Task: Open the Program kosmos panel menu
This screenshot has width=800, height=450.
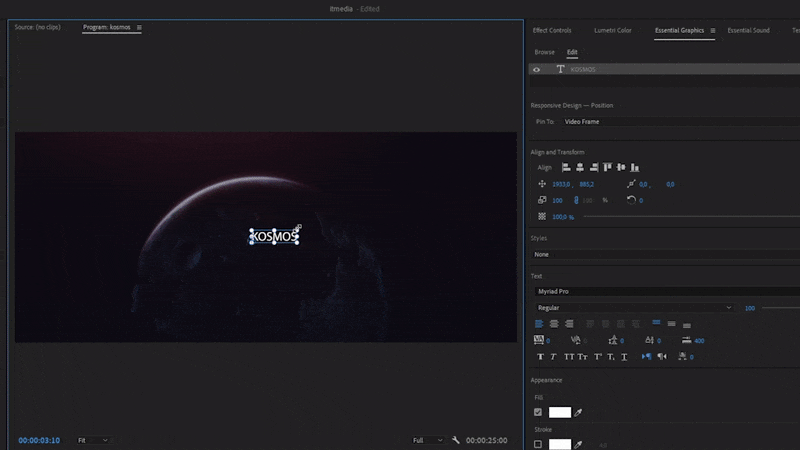Action: [x=139, y=28]
